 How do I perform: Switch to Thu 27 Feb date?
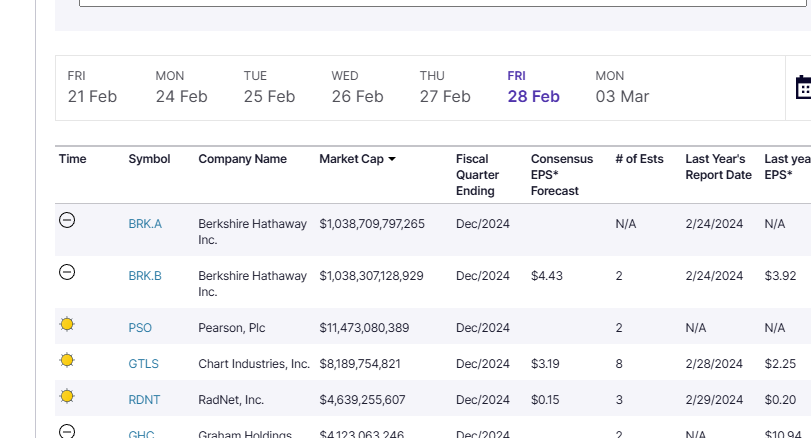pos(445,87)
